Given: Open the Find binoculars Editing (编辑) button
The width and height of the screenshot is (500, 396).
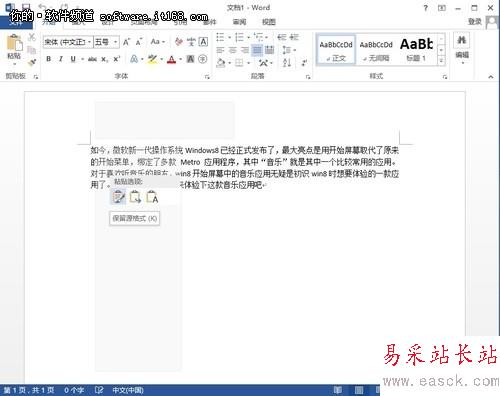Looking at the screenshot, I should pos(462,47).
